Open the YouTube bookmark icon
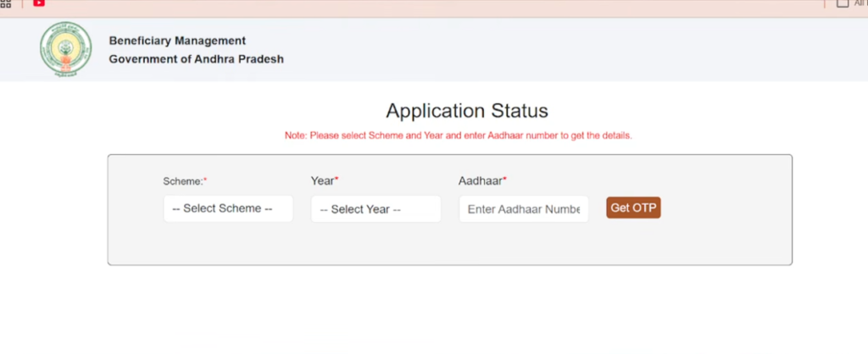Image resolution: width=868 pixels, height=354 pixels. 39,3
